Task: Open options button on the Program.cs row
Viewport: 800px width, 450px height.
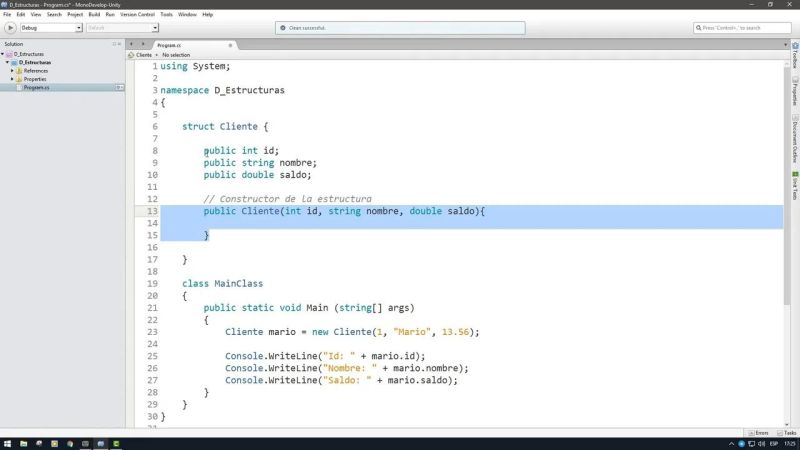Action: [x=119, y=88]
